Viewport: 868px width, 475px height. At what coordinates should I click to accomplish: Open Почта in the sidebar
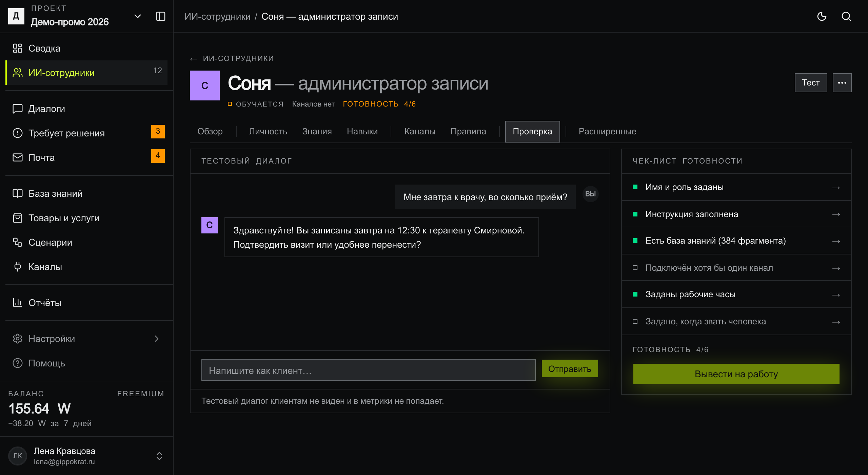[86, 157]
